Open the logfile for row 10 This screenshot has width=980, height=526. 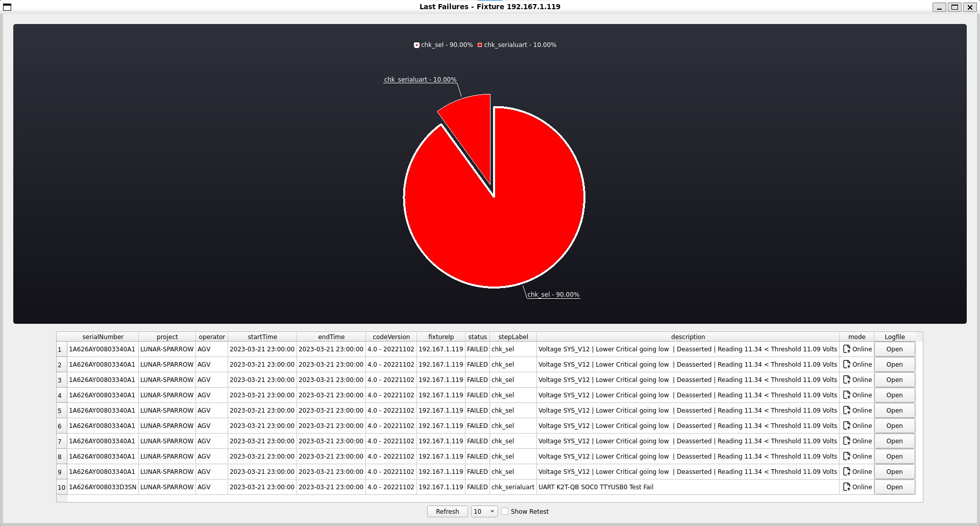[894, 487]
